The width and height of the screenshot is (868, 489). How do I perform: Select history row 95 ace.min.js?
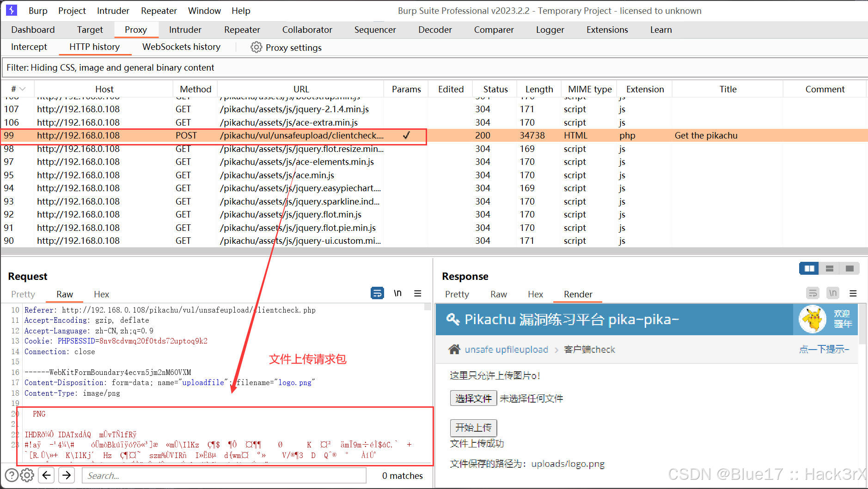(x=434, y=175)
